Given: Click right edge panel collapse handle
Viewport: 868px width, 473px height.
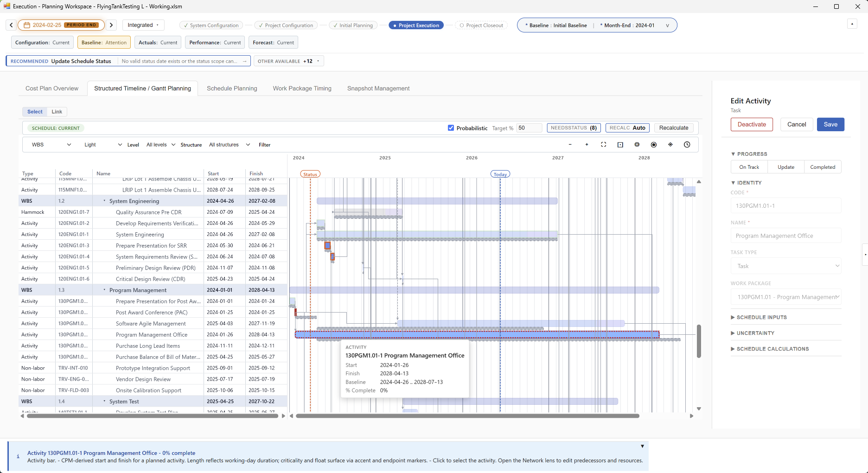Looking at the screenshot, I should [865, 254].
